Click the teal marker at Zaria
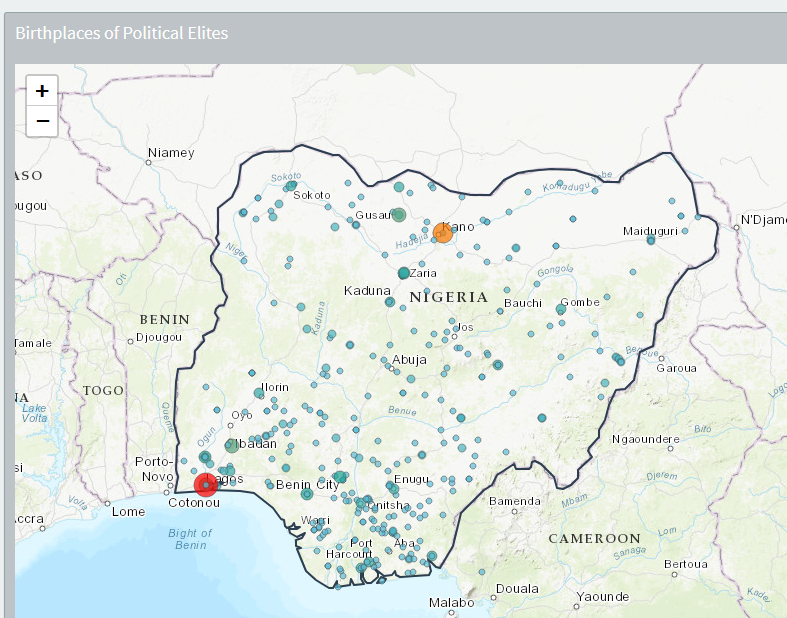Screen dimensions: 787x618 pyautogui.click(x=404, y=273)
